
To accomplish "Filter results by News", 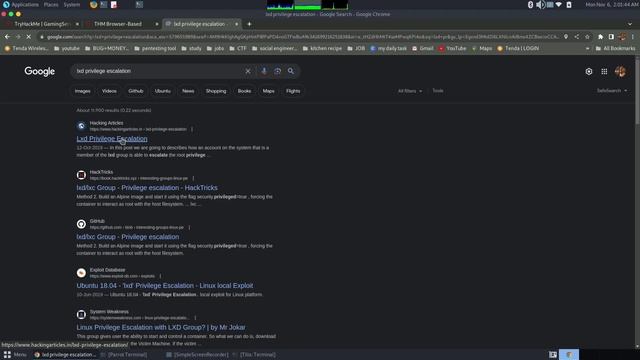I will point(188,91).
